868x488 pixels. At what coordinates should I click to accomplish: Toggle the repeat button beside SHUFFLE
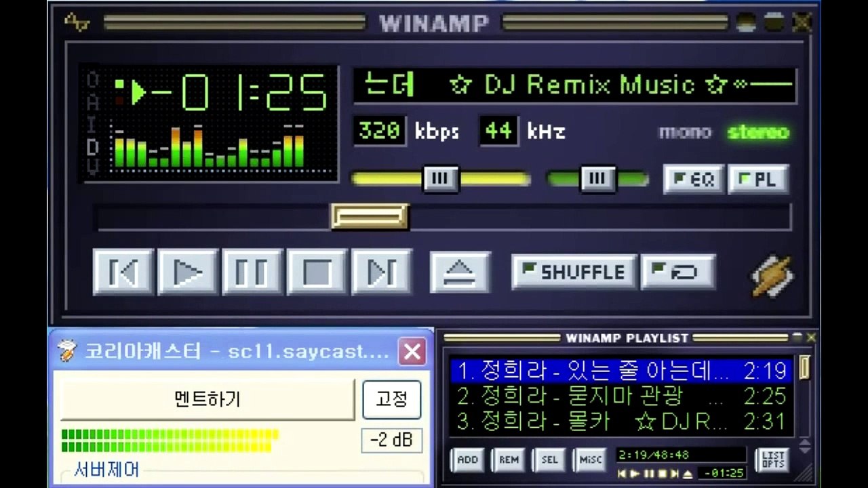(x=678, y=272)
